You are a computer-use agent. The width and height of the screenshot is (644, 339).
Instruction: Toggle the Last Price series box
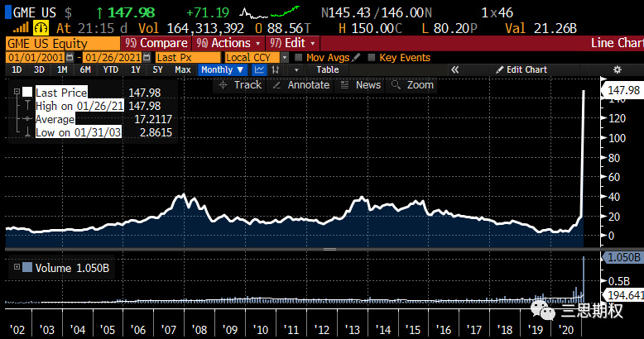(27, 93)
